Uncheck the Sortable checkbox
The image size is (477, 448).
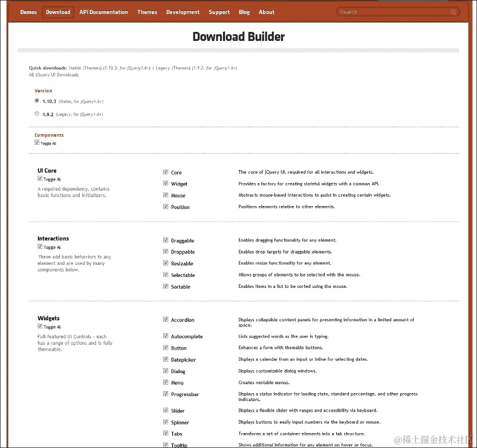pos(166,286)
